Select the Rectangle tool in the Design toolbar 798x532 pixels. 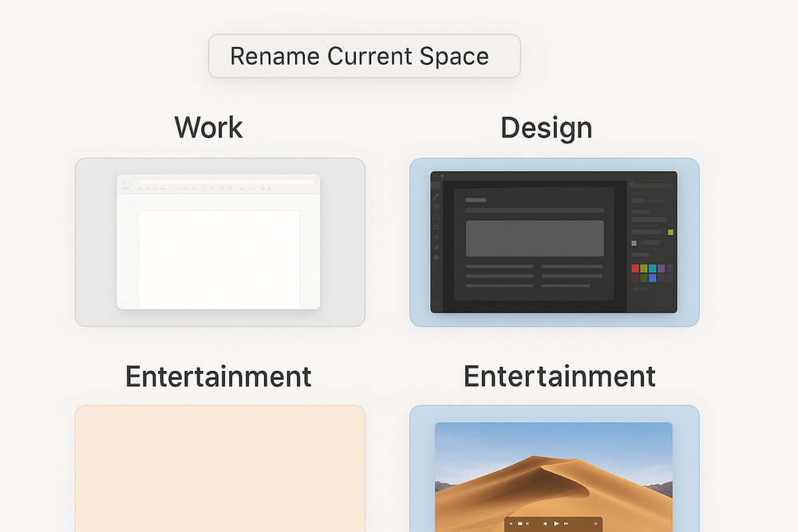click(x=436, y=216)
